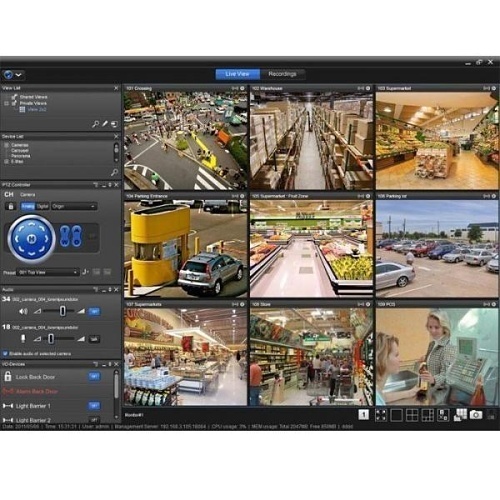This screenshot has width=500, height=500.
Task: Click the PTZ lock icon
Action: coord(10,206)
